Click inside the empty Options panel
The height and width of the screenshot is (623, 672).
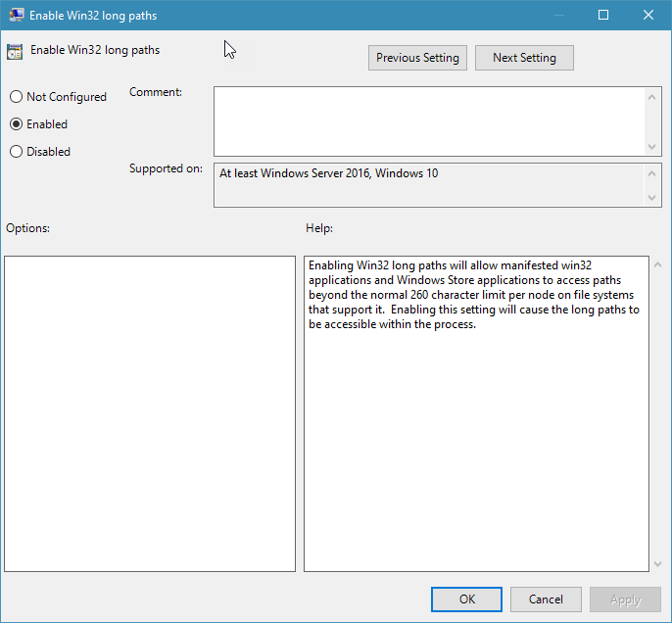(150, 413)
